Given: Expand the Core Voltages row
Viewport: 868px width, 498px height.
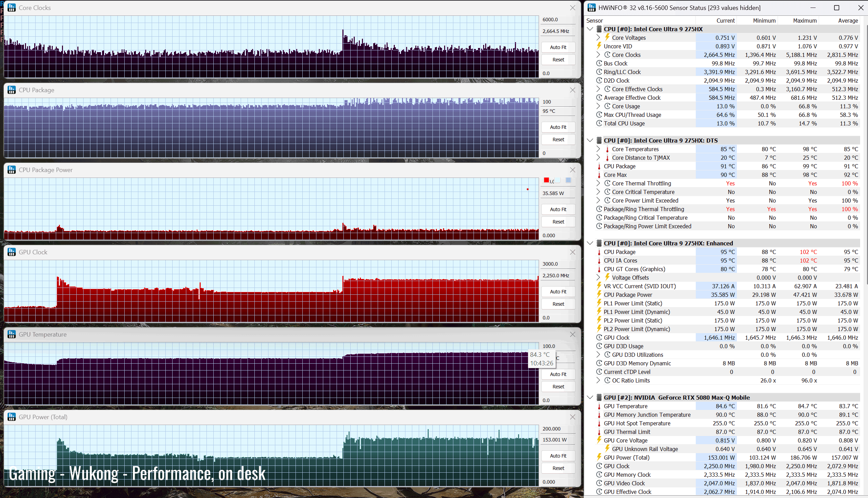Looking at the screenshot, I should point(598,38).
